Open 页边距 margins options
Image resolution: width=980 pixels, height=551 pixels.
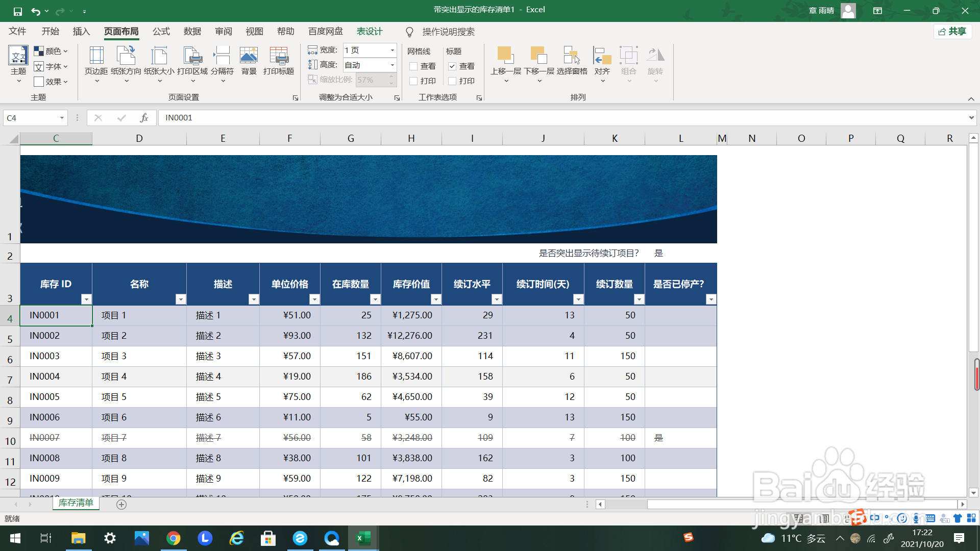[x=96, y=64]
